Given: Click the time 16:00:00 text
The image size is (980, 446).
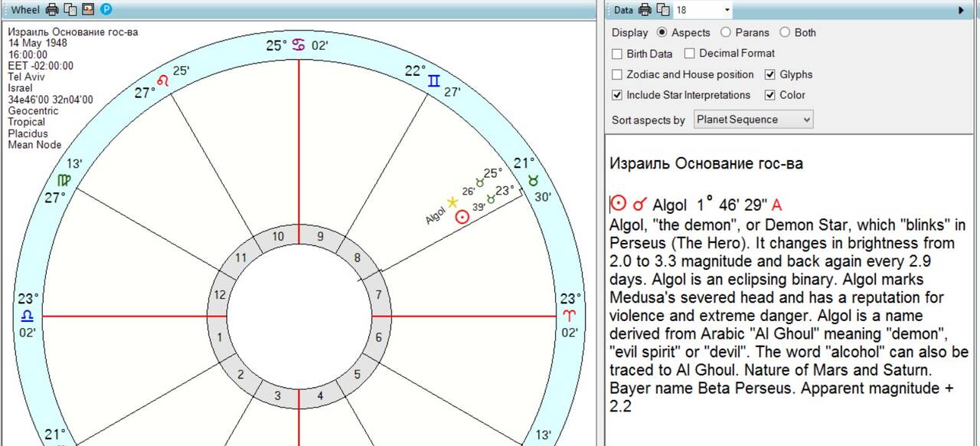Looking at the screenshot, I should 29,54.
